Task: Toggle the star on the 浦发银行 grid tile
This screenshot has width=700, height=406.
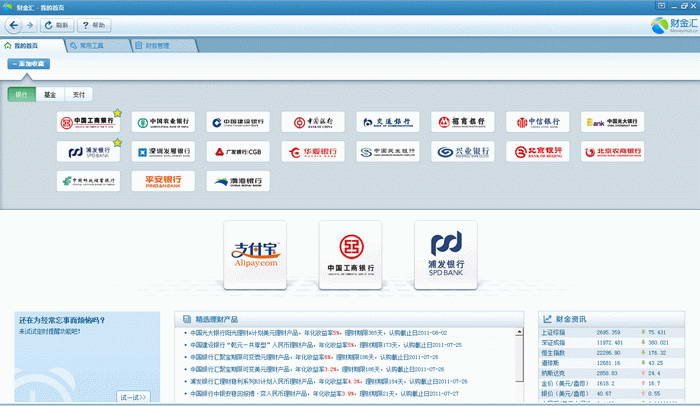Action: point(117,143)
